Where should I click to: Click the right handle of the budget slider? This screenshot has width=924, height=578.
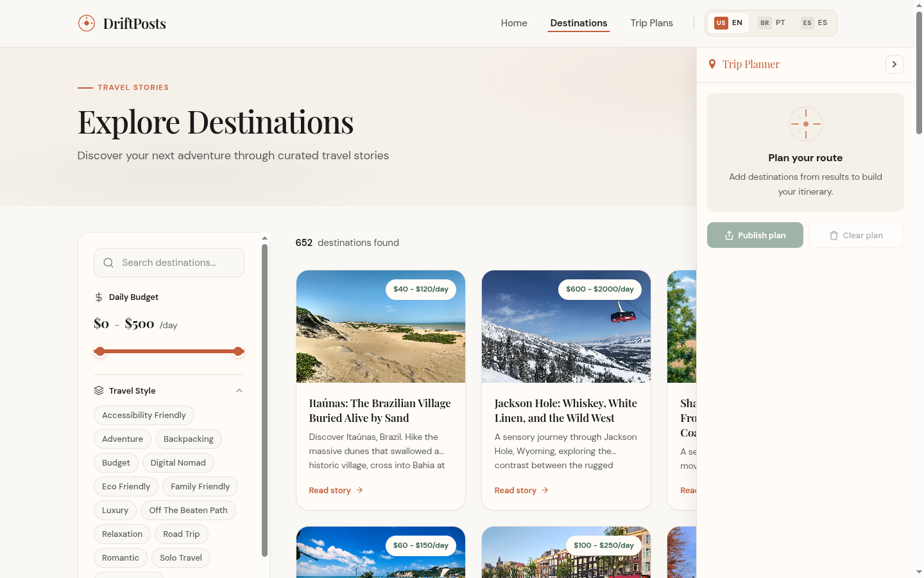point(238,351)
